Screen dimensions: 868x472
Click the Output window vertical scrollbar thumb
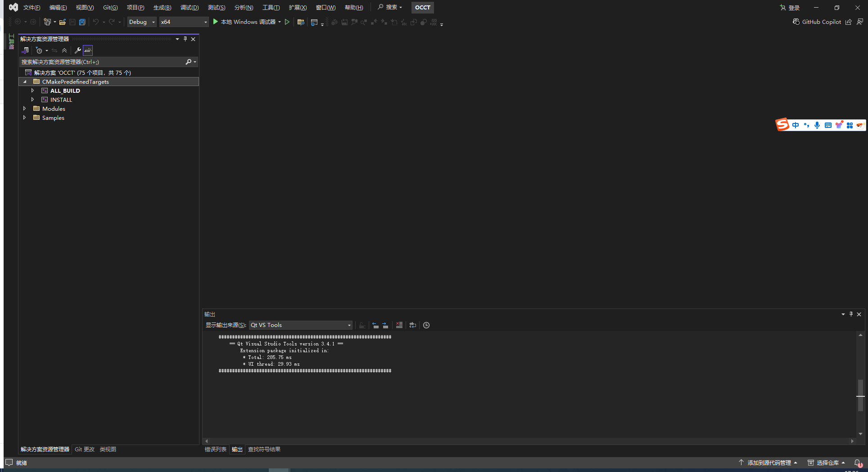coord(860,395)
